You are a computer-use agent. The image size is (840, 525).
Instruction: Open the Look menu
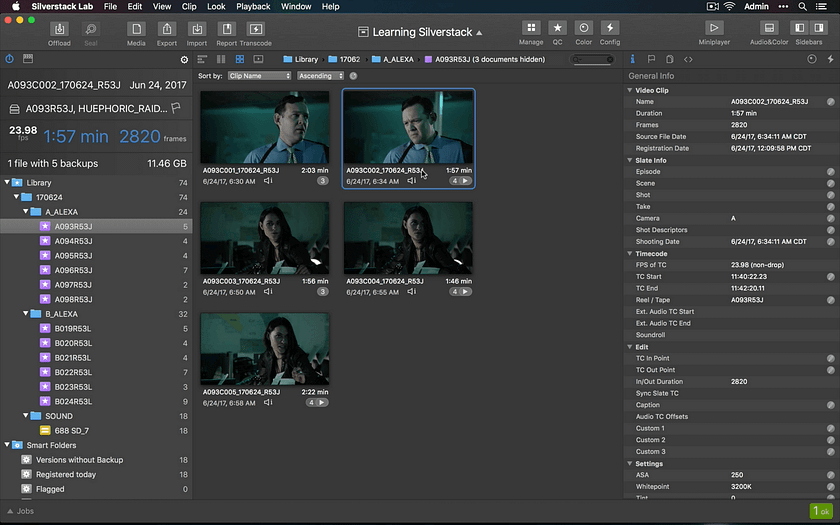pyautogui.click(x=216, y=6)
